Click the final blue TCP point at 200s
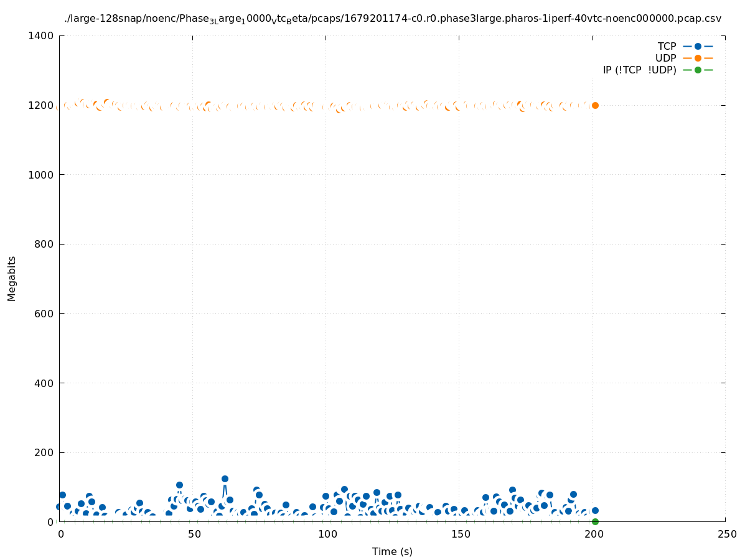 coord(595,510)
